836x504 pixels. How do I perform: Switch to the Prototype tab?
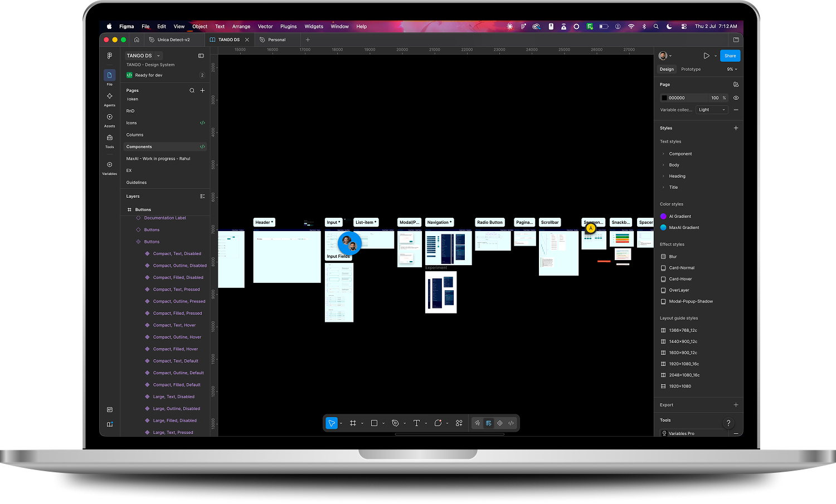point(691,69)
